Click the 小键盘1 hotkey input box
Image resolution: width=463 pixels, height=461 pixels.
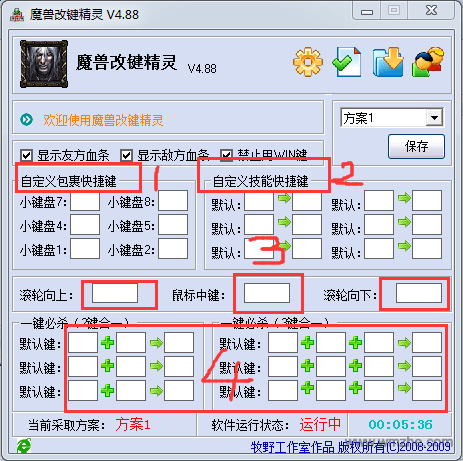[85, 249]
